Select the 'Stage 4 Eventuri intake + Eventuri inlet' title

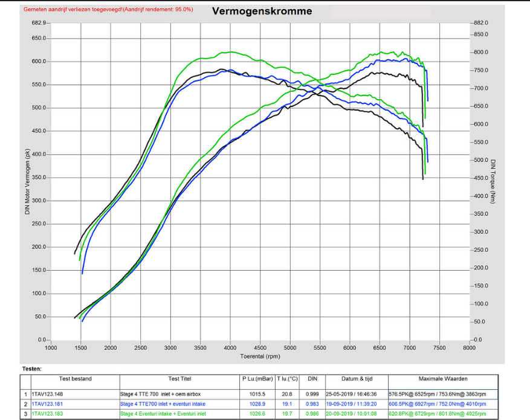pos(163,413)
